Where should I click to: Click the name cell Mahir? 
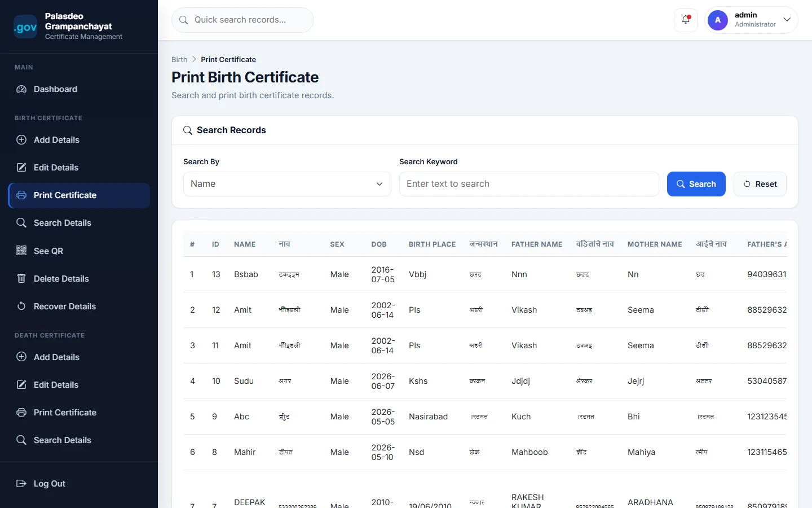[245, 452]
